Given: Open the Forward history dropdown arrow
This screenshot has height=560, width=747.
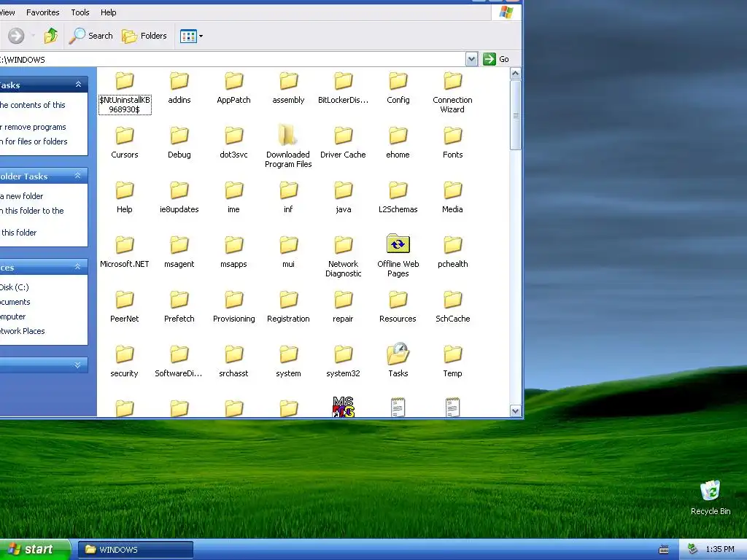Looking at the screenshot, I should (x=33, y=36).
